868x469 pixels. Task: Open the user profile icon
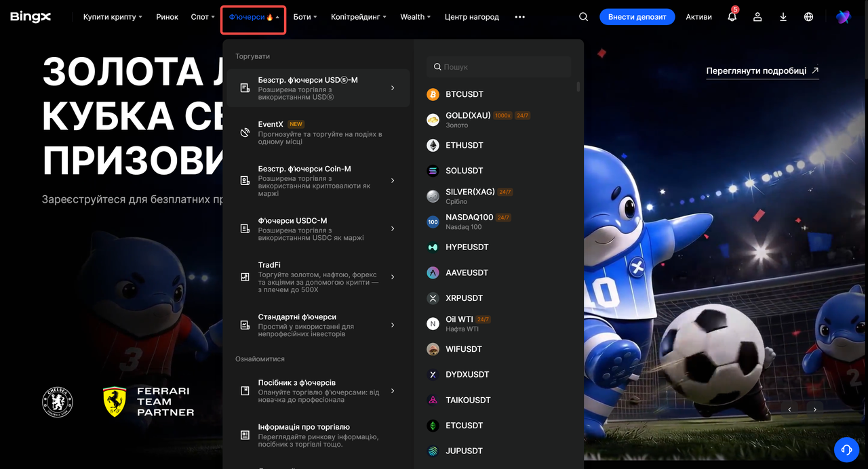757,17
